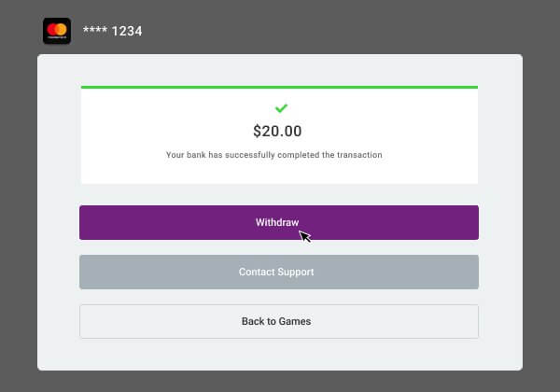Choose the outlined Back to Games button
Image resolution: width=560 pixels, height=392 pixels.
[279, 321]
